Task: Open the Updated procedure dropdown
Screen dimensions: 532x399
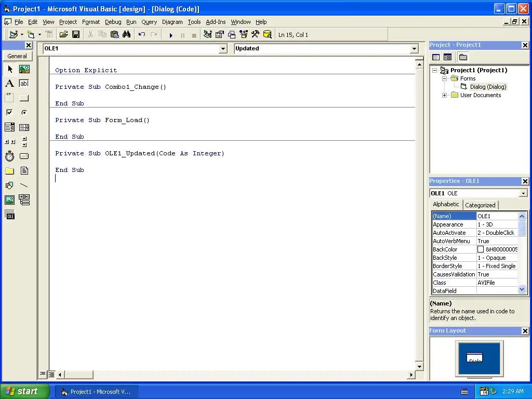Action: (414, 49)
